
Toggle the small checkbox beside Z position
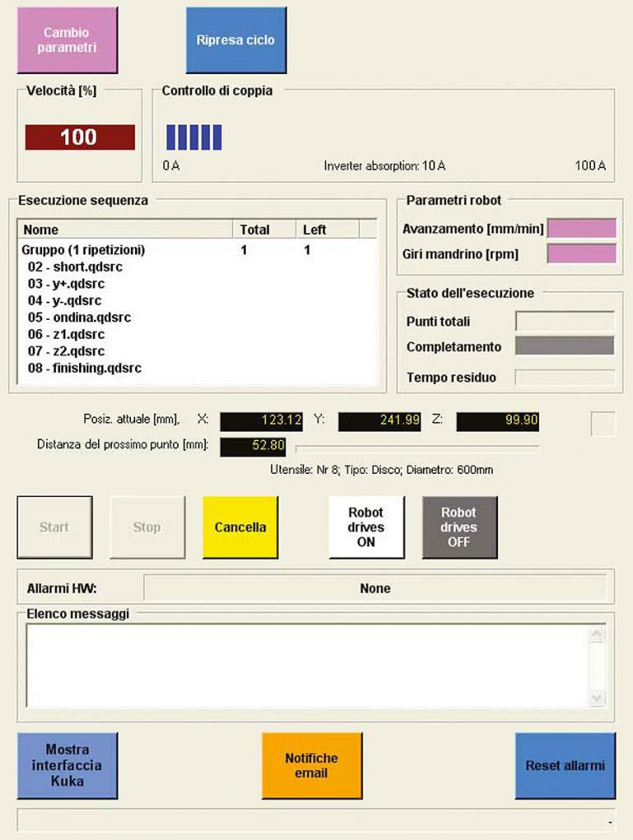point(603,424)
